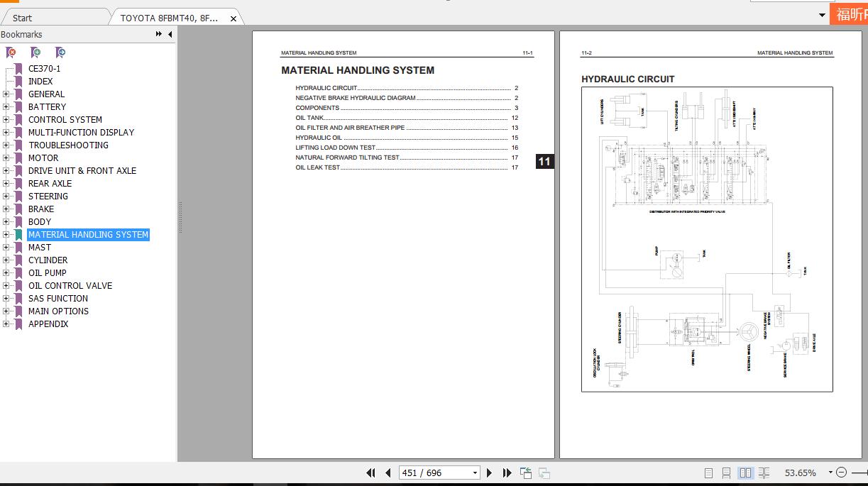This screenshot has height=486, width=868.
Task: Click the last page navigation icon
Action: pos(506,472)
